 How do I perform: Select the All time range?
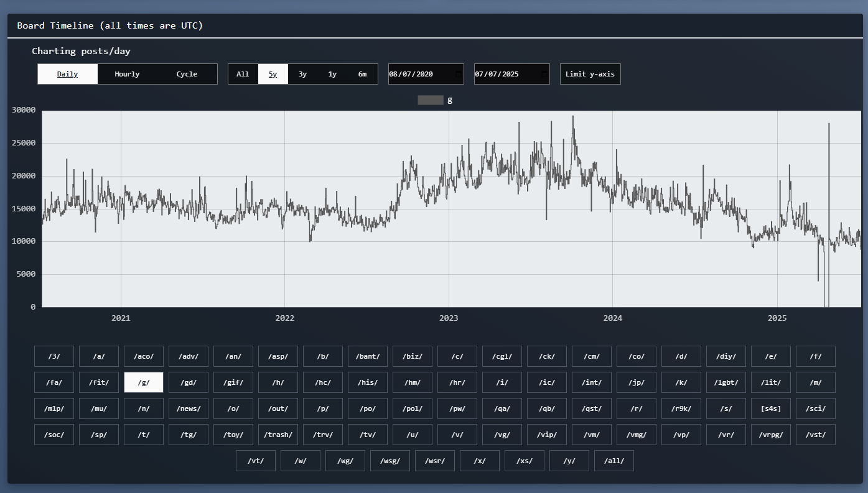(x=243, y=74)
